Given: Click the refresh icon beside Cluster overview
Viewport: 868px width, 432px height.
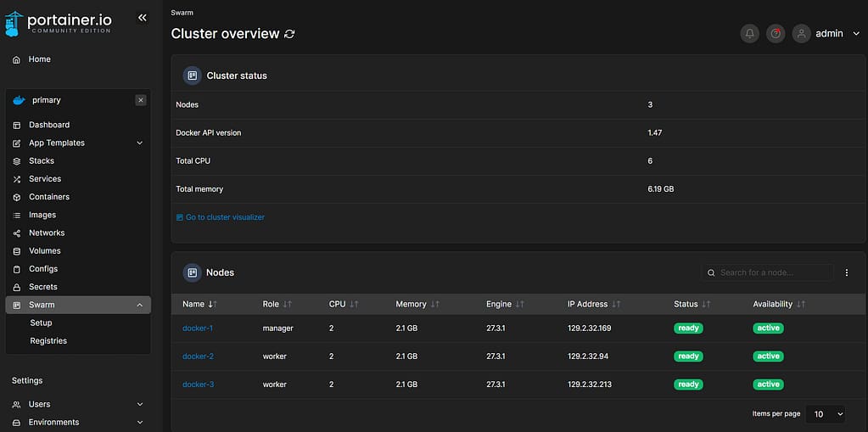Looking at the screenshot, I should pos(290,34).
